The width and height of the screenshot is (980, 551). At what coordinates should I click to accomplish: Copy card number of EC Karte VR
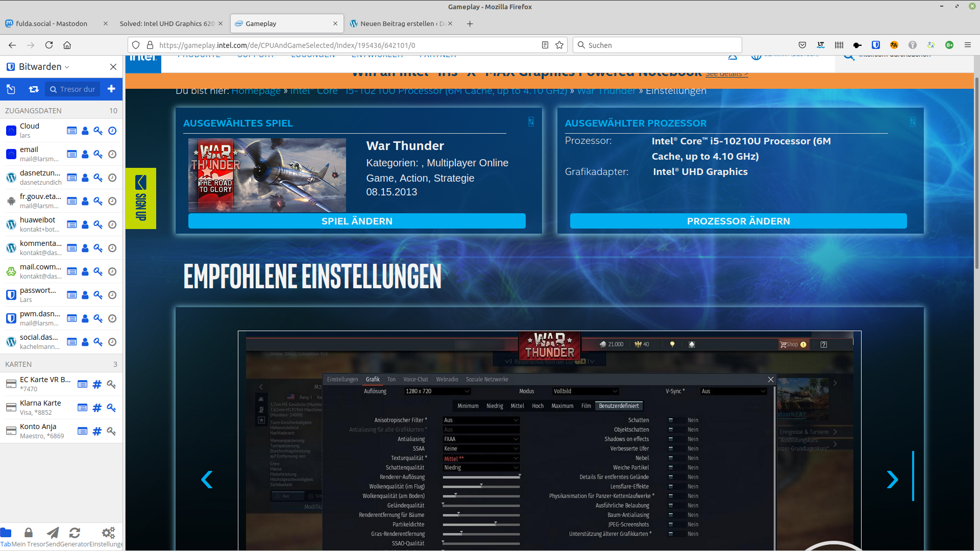point(97,384)
